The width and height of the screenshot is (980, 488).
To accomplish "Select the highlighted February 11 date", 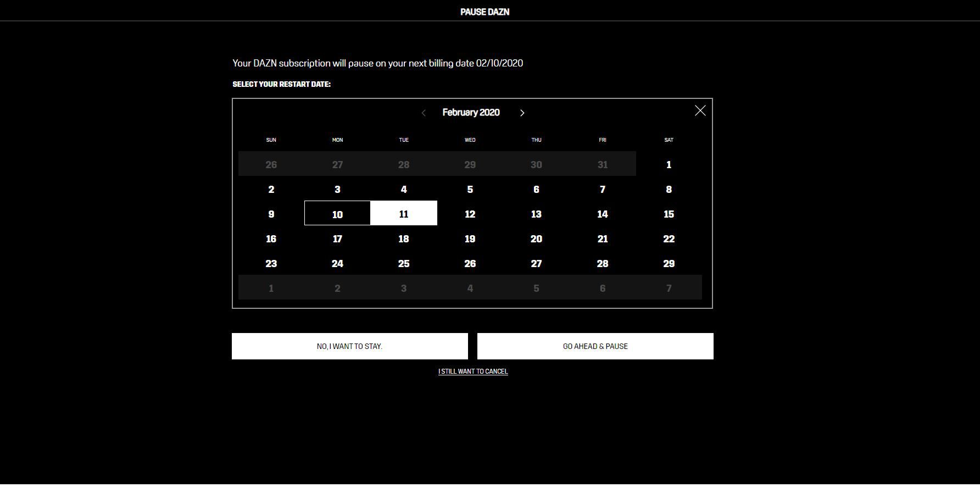I will 404,213.
